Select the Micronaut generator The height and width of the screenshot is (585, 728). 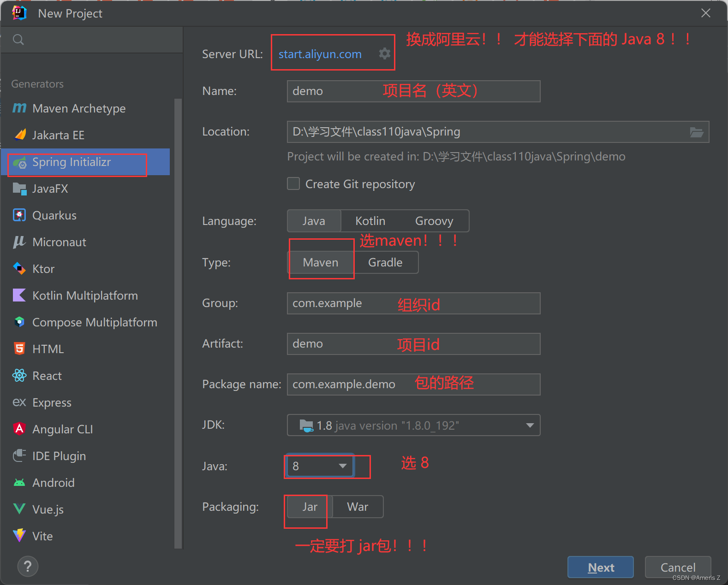pyautogui.click(x=85, y=242)
